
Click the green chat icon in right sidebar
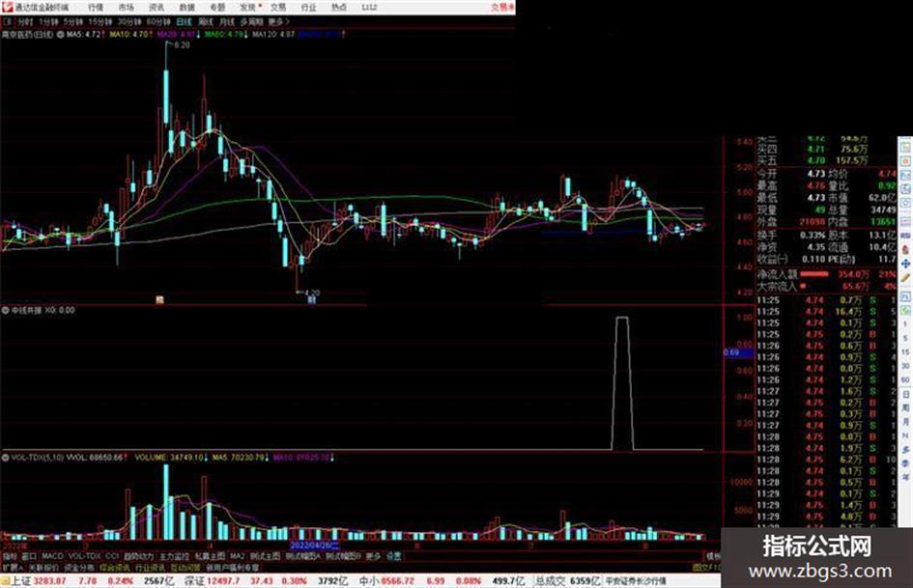click(x=905, y=310)
